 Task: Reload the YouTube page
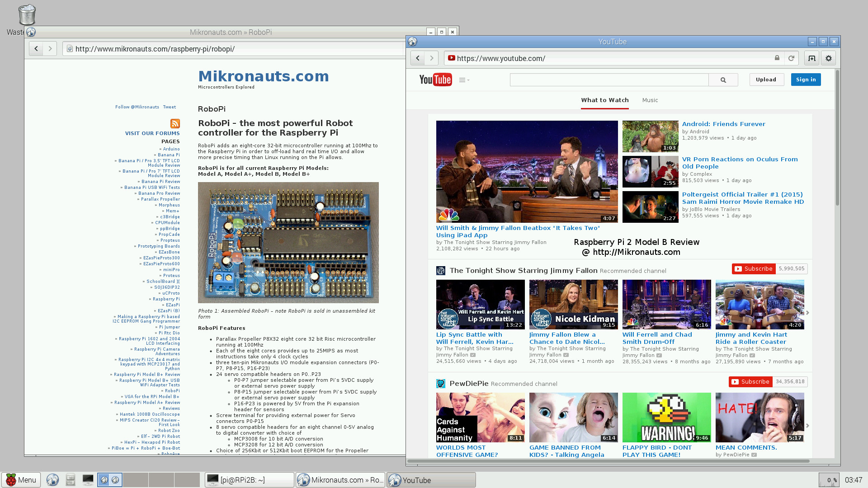coord(791,58)
